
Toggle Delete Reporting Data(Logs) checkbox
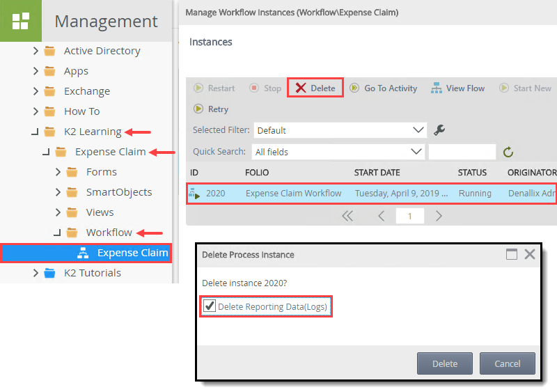[210, 306]
